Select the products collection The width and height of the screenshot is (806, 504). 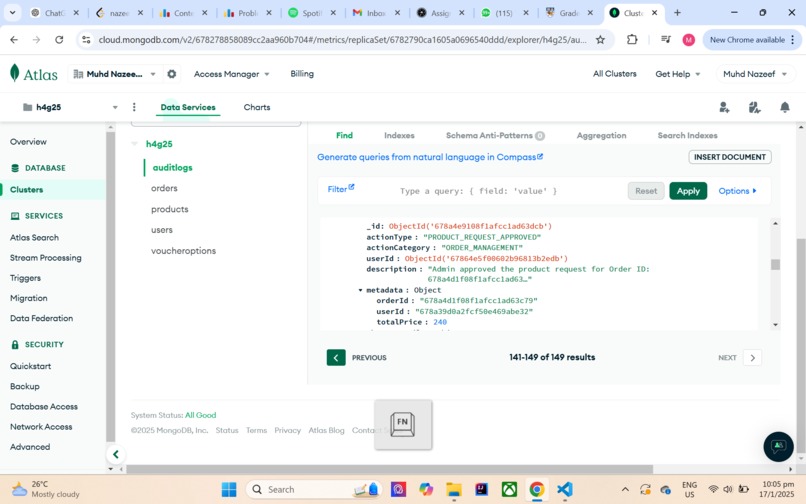170,209
